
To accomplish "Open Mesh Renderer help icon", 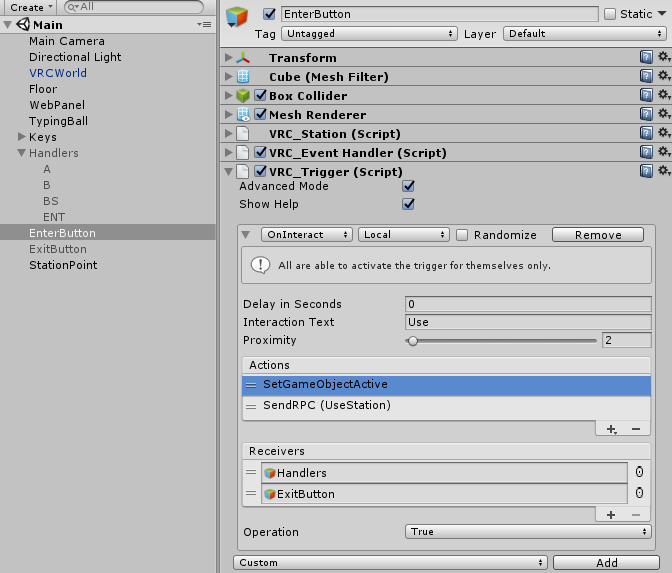I will 646,114.
